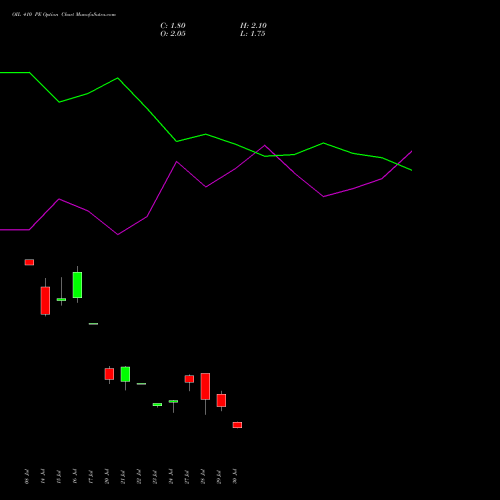Select the 20 Jul date label
500x500 pixels.
[107, 476]
